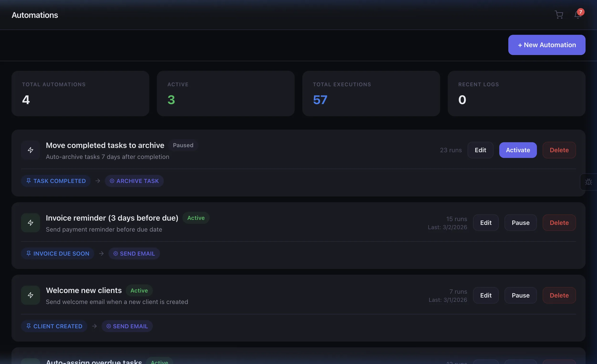Open the debug panel via the bug icon
Image resolution: width=597 pixels, height=364 pixels.
click(x=589, y=182)
